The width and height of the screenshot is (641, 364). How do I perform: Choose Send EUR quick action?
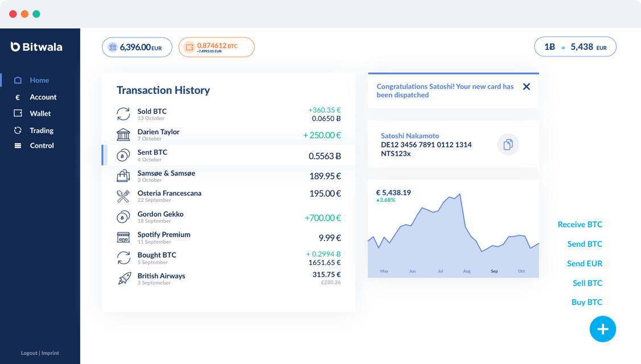click(584, 263)
